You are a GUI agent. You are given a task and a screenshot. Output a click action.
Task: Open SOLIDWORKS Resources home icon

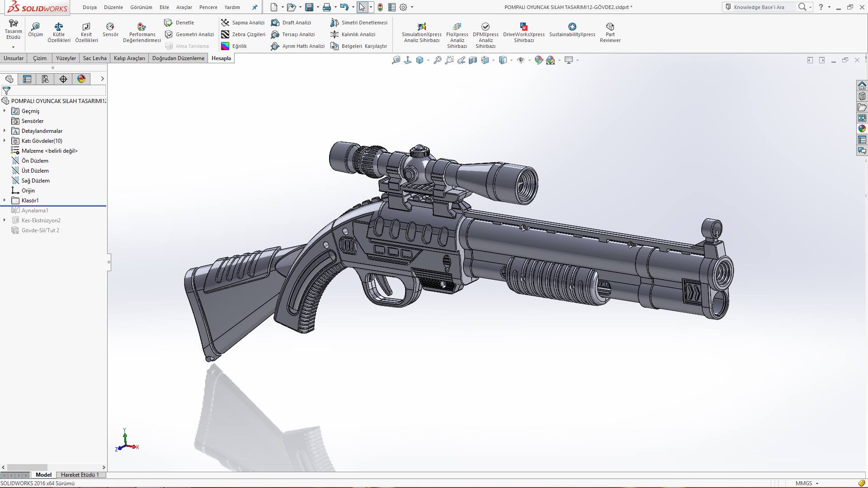(x=862, y=86)
